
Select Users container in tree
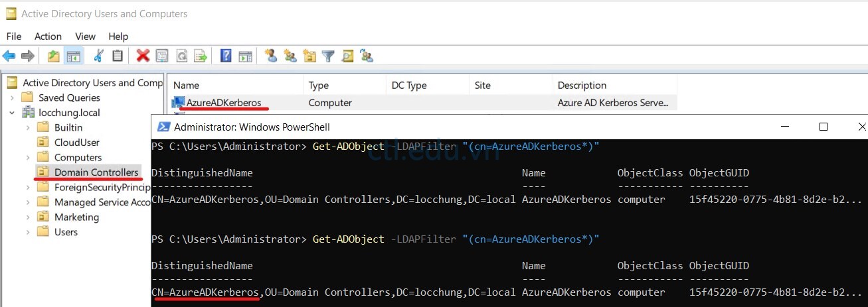pos(66,232)
